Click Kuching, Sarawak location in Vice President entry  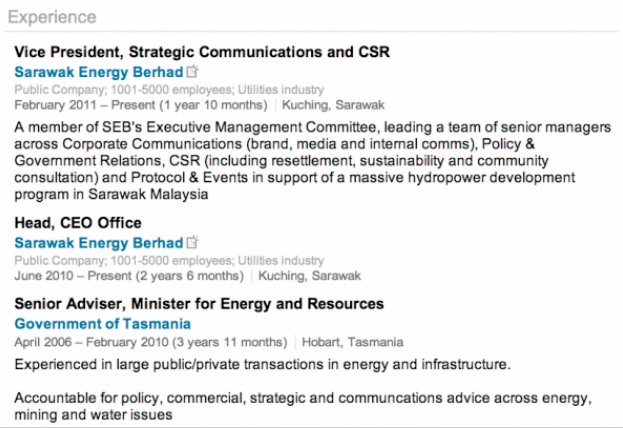(333, 105)
